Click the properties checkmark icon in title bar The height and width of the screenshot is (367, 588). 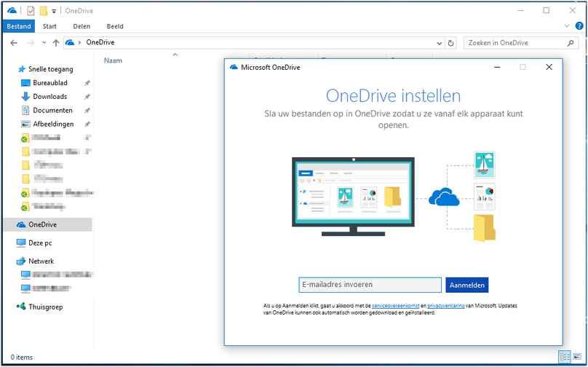coord(31,10)
